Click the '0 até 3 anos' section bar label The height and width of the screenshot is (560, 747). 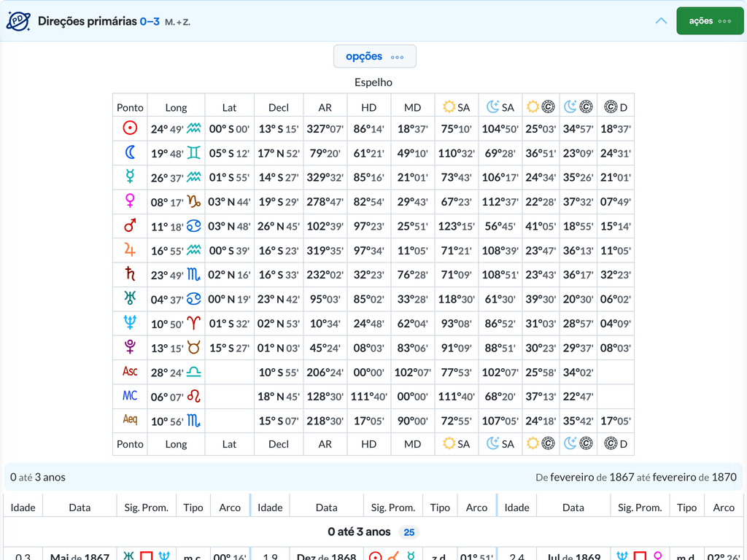(x=38, y=477)
